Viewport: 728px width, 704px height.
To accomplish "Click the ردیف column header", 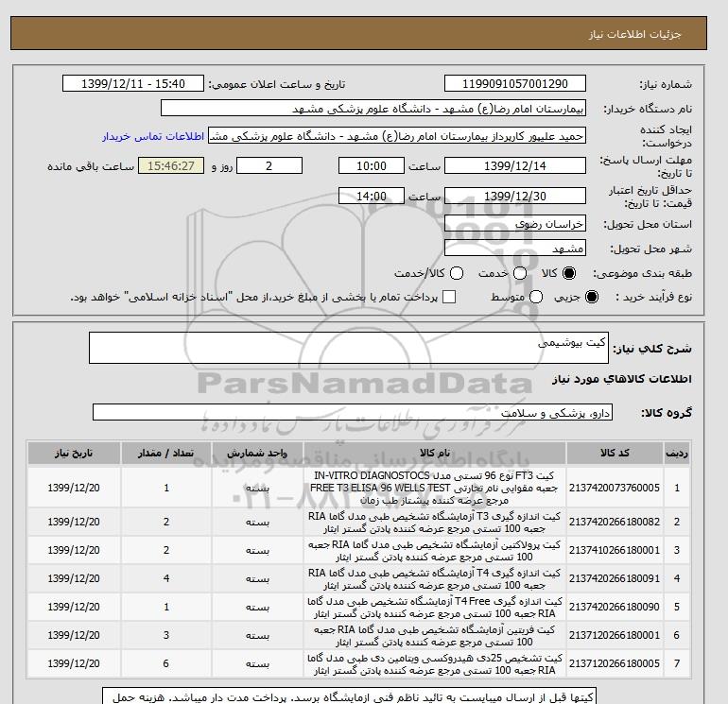I will (677, 453).
